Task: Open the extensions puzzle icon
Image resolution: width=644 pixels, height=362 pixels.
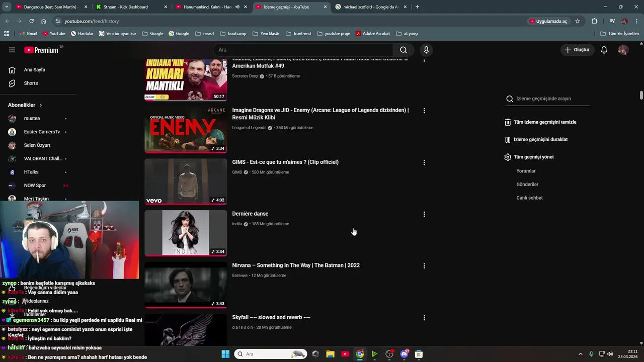Action: (x=594, y=21)
